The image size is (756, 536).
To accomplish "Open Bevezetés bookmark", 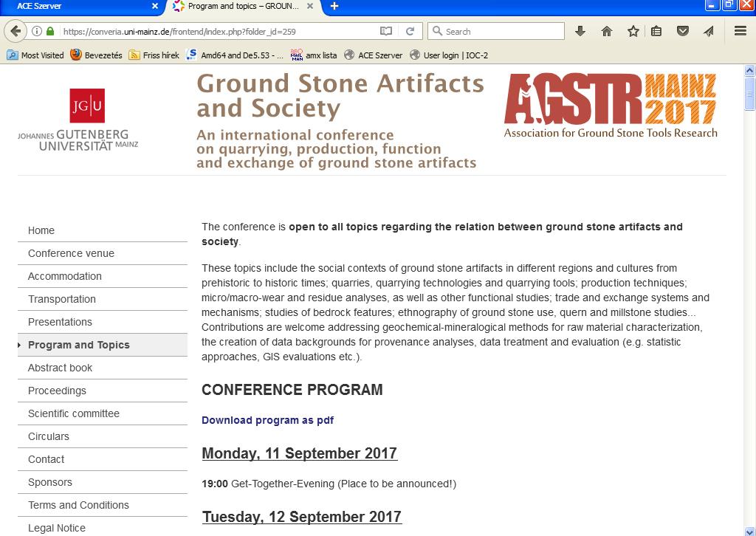I will pyautogui.click(x=96, y=55).
